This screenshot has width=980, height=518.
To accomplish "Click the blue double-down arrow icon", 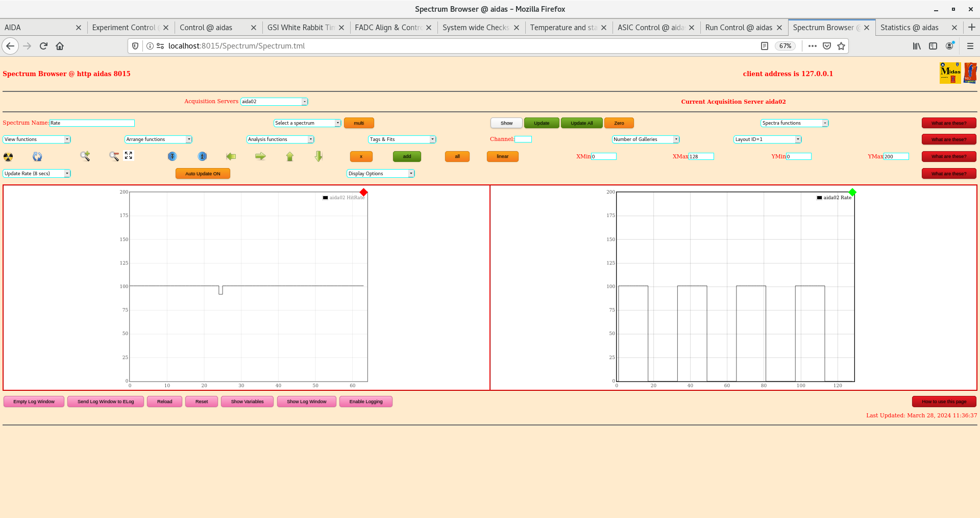I will coord(173,156).
